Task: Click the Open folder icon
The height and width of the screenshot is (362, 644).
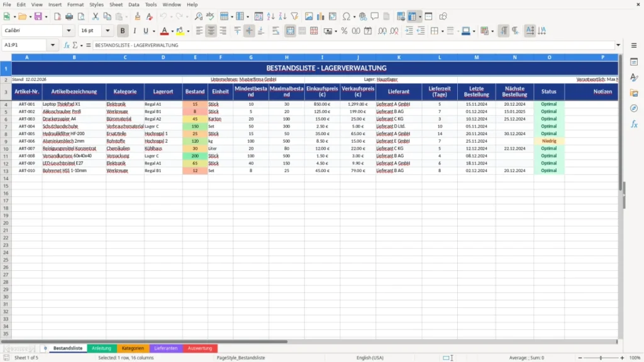Action: click(x=22, y=16)
